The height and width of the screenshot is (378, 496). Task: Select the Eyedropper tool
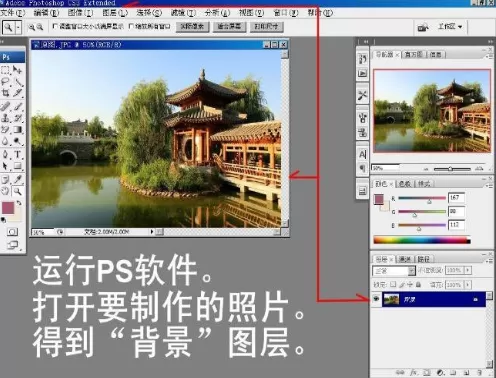(x=18, y=180)
